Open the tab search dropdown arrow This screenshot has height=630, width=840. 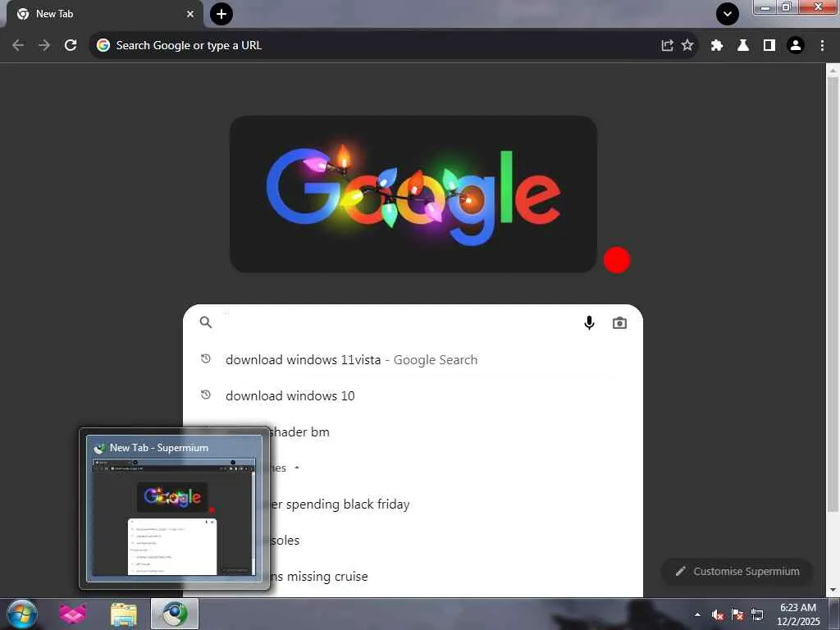pos(728,14)
